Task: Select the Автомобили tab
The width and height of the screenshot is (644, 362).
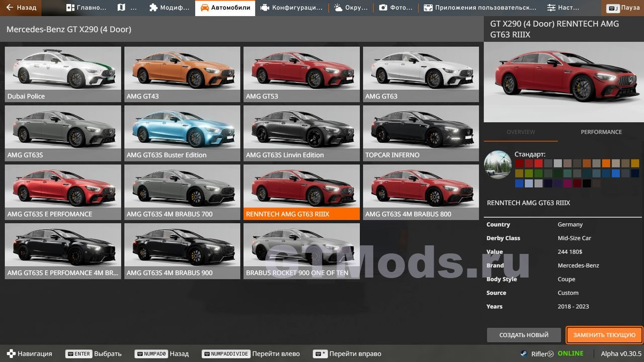Action: click(x=225, y=8)
